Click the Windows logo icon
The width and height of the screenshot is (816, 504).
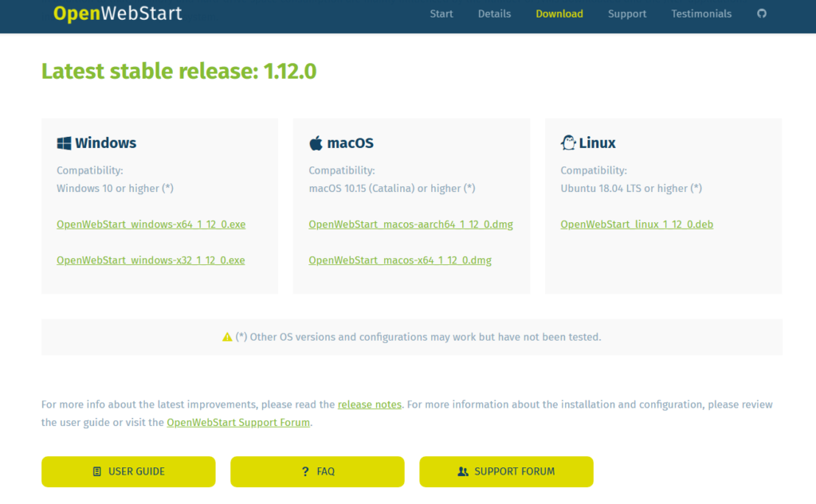[x=64, y=143]
